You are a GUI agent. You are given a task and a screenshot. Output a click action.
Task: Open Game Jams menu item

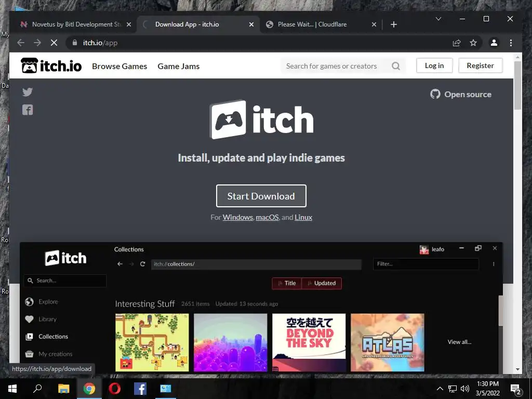[x=179, y=66]
